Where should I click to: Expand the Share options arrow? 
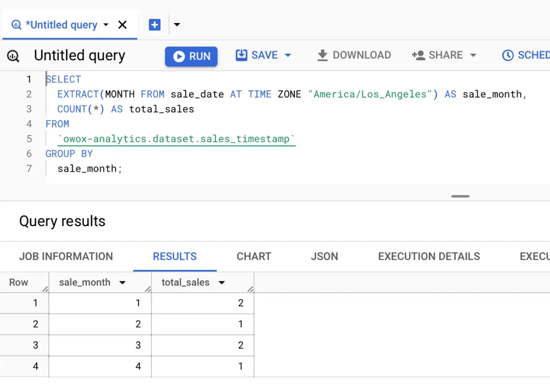tap(473, 55)
